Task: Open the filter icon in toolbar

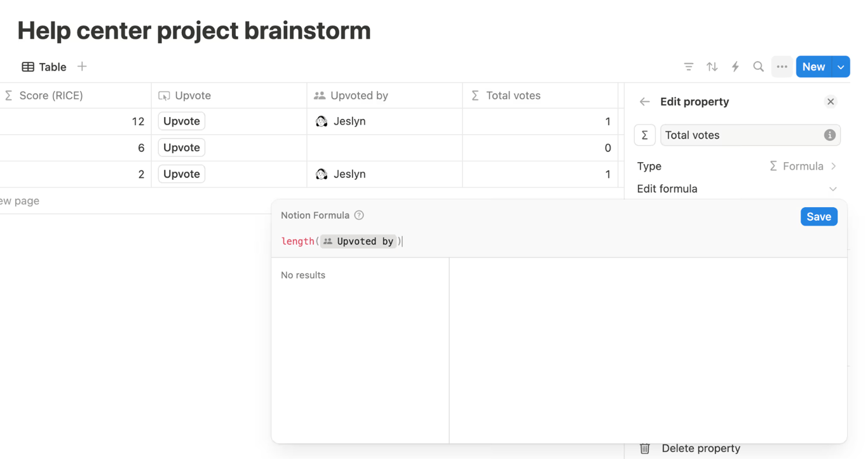Action: pyautogui.click(x=688, y=67)
